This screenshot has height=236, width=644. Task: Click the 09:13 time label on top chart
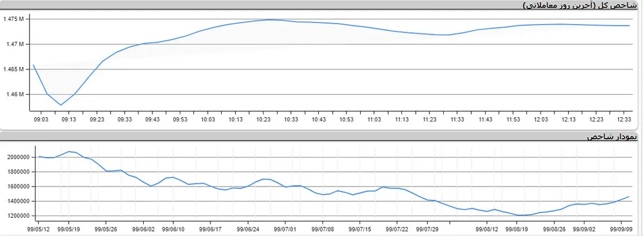(69, 119)
